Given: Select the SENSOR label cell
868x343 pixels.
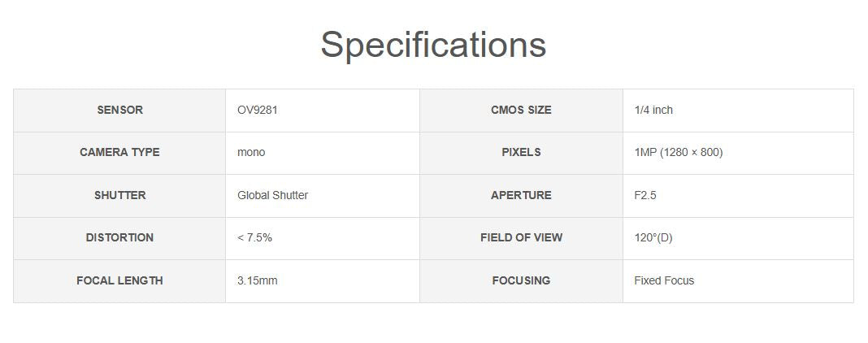Looking at the screenshot, I should click(x=119, y=110).
